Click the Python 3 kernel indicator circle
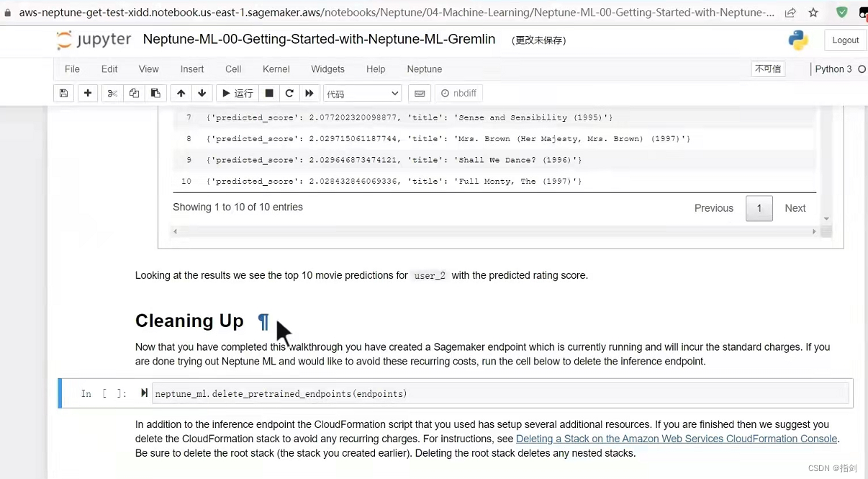This screenshot has height=479, width=868. pos(862,69)
